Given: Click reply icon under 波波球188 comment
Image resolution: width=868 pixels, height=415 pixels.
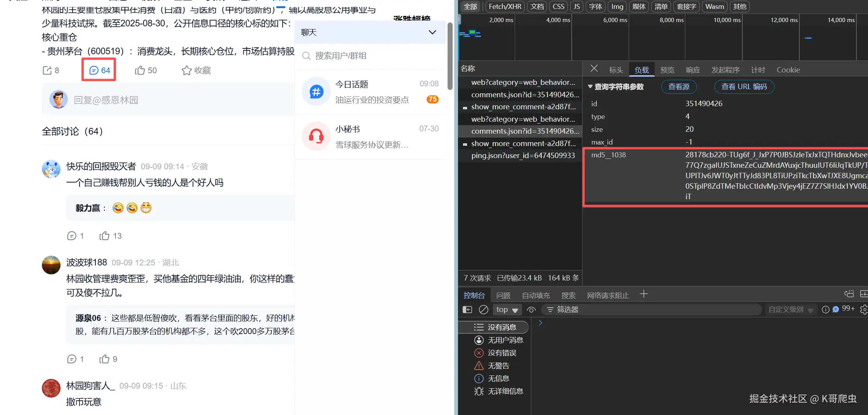Looking at the screenshot, I should click(72, 359).
